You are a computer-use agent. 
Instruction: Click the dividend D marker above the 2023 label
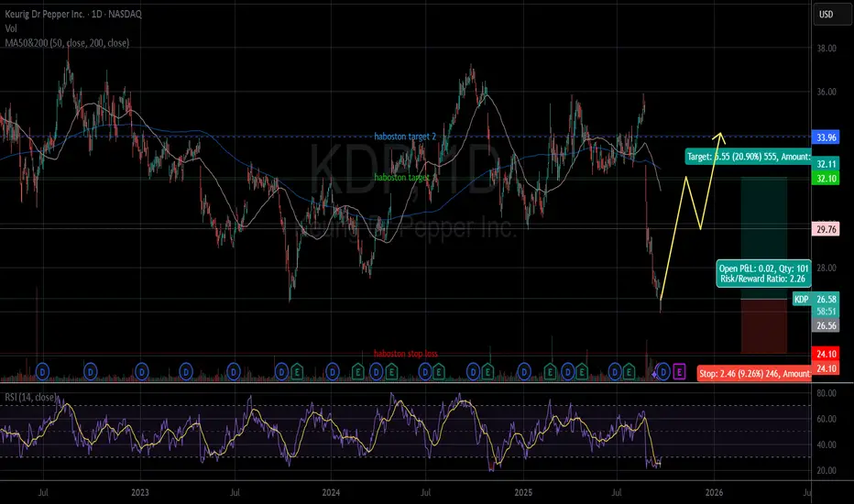click(142, 372)
